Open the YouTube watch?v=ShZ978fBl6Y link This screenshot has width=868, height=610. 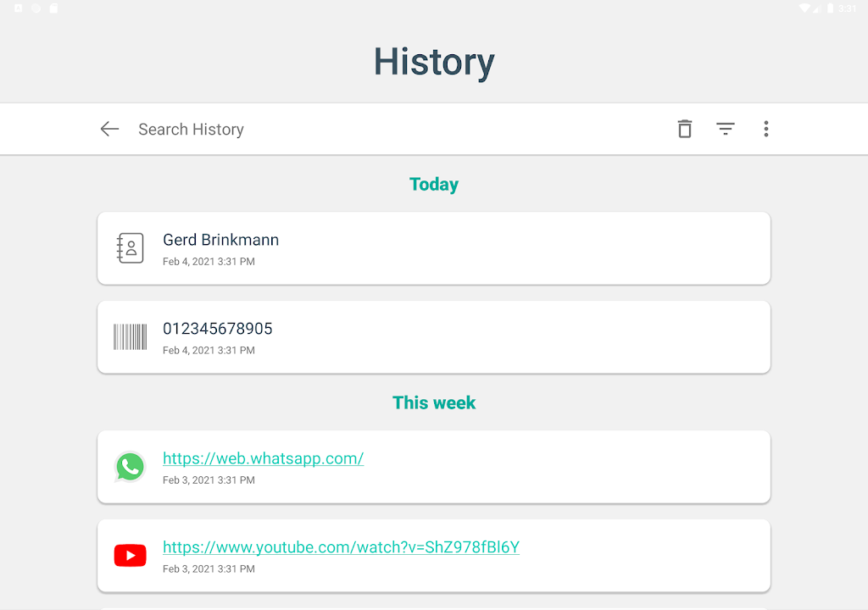pyautogui.click(x=341, y=547)
